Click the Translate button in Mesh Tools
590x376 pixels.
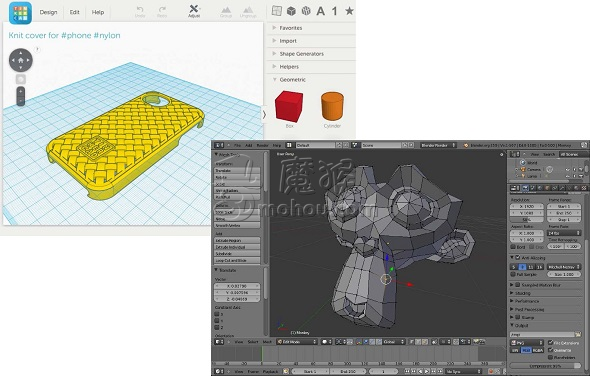pyautogui.click(x=237, y=170)
